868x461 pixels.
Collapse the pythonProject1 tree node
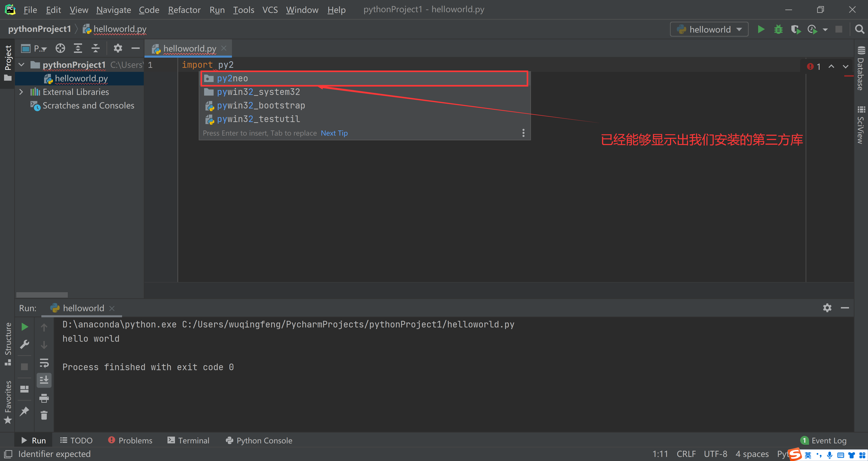(21, 64)
